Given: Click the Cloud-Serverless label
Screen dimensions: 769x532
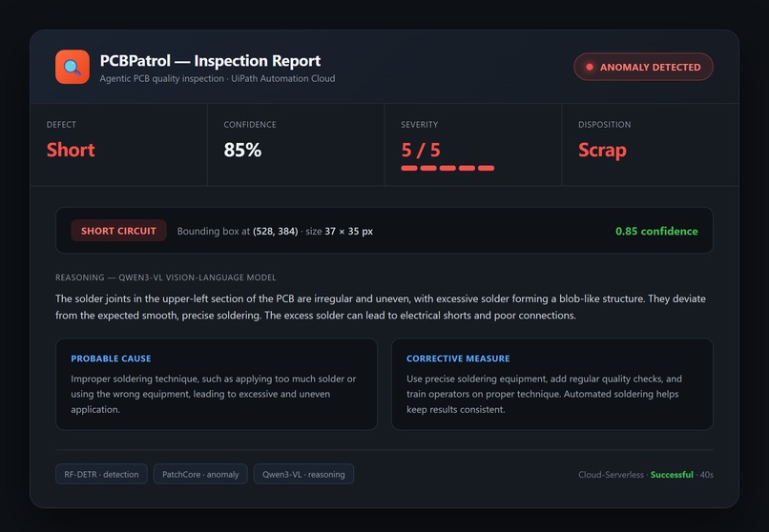Looking at the screenshot, I should click(x=611, y=475).
